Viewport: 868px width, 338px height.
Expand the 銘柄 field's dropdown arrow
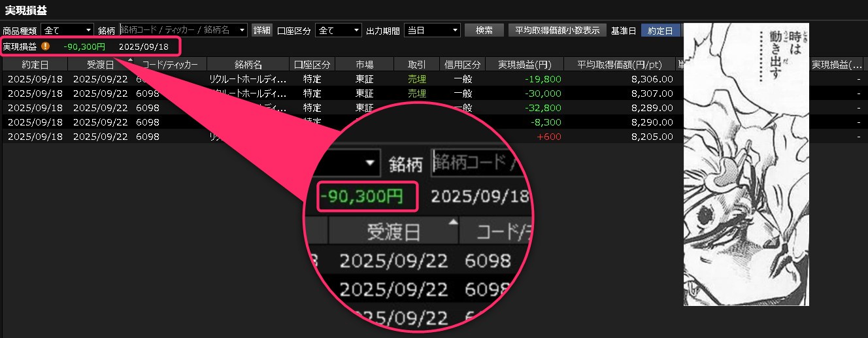[243, 30]
